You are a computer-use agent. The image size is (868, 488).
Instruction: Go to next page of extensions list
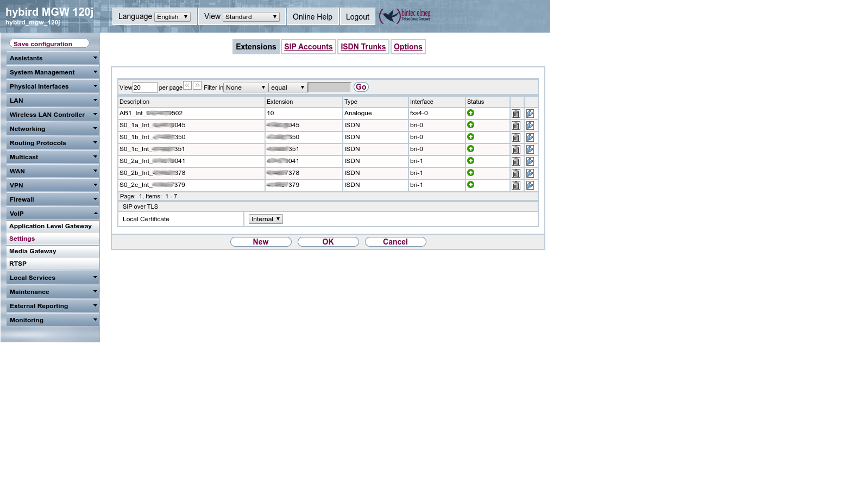click(x=197, y=85)
